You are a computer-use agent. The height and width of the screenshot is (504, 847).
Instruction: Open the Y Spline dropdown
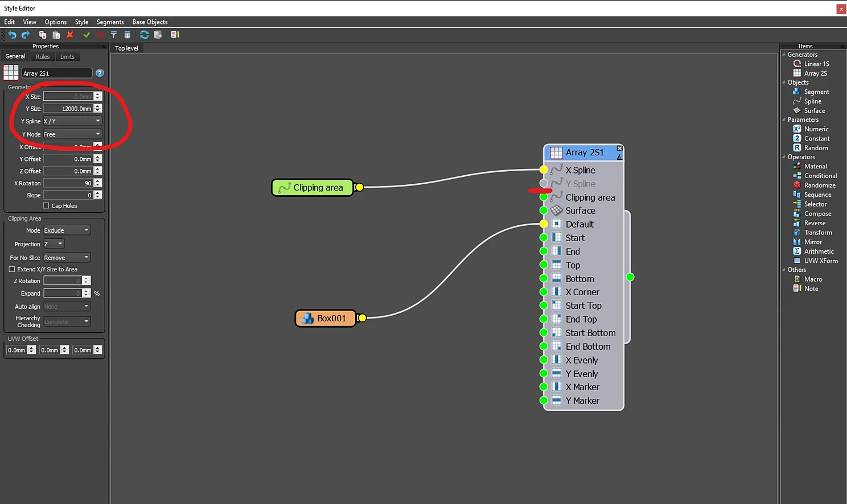72,121
